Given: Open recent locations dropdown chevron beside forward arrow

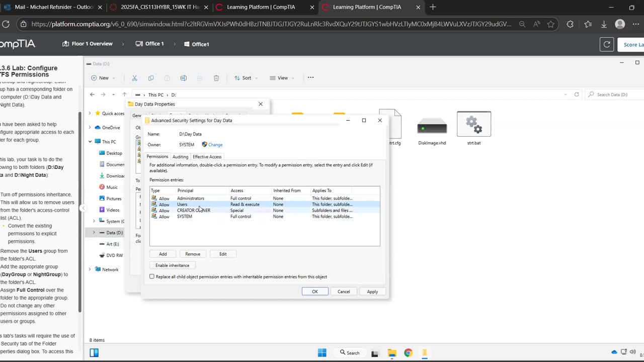Looking at the screenshot, I should (114, 95).
